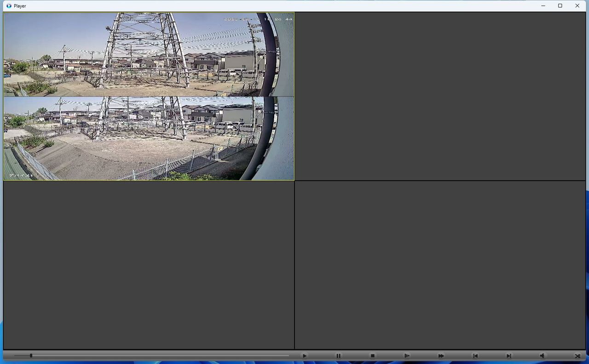This screenshot has width=589, height=364.
Task: Click the Player app icon in title bar
Action: point(9,6)
